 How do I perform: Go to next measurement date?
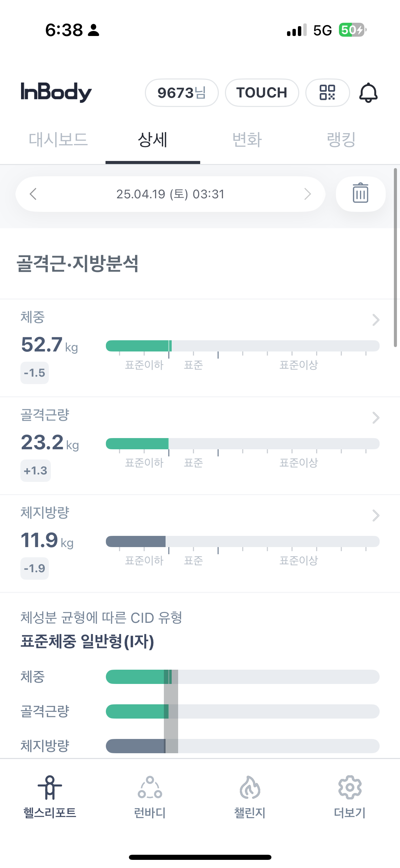[x=307, y=194]
